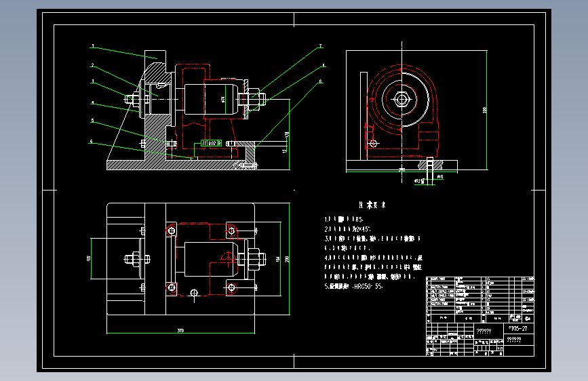The height and width of the screenshot is (381, 588).
Task: Click the 技术要求 notes heading
Action: point(372,205)
